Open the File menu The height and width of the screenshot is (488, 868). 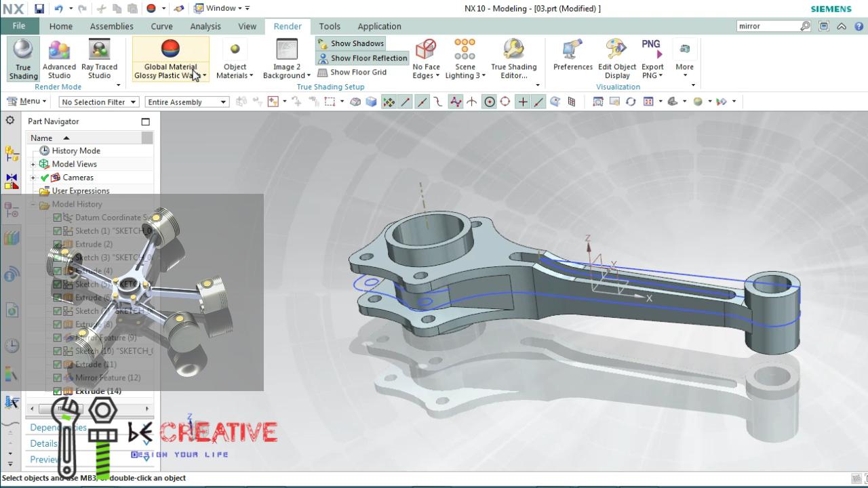(19, 26)
